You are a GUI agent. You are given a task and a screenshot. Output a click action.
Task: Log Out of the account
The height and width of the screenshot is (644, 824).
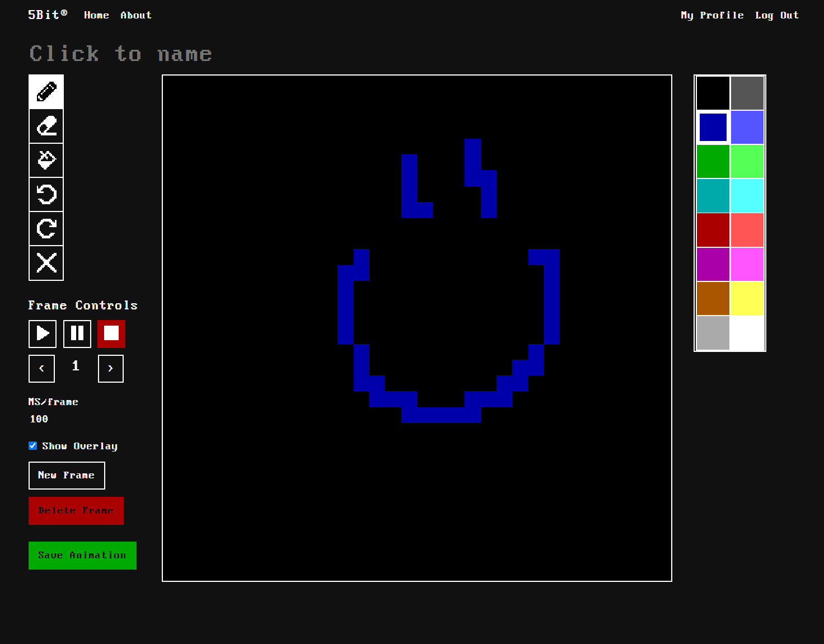pyautogui.click(x=777, y=15)
